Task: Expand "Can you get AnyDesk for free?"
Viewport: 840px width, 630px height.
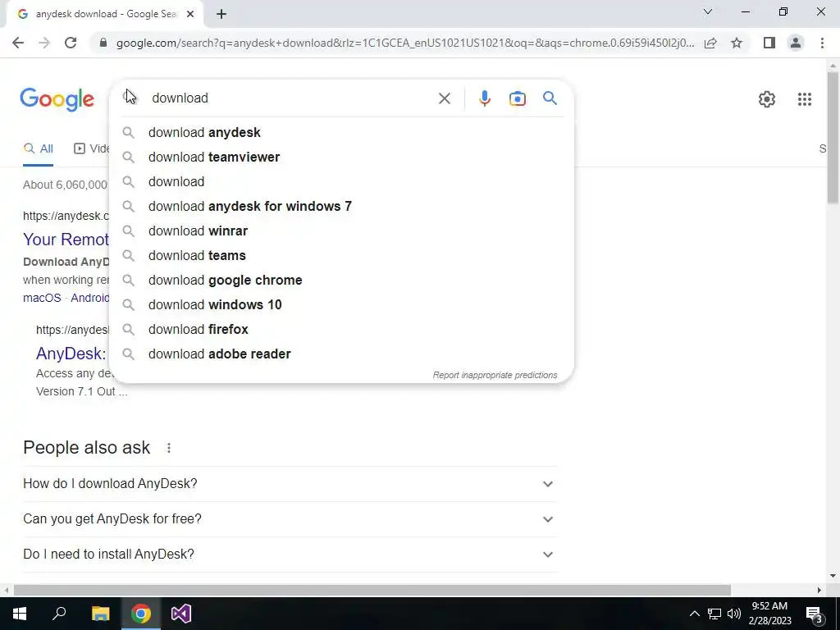Action: (x=290, y=519)
